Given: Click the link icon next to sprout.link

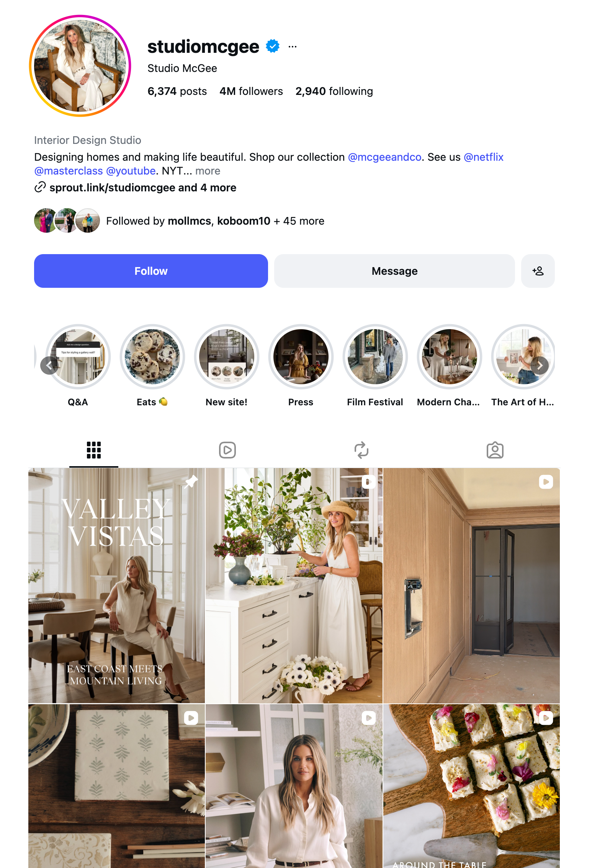Looking at the screenshot, I should (x=40, y=187).
